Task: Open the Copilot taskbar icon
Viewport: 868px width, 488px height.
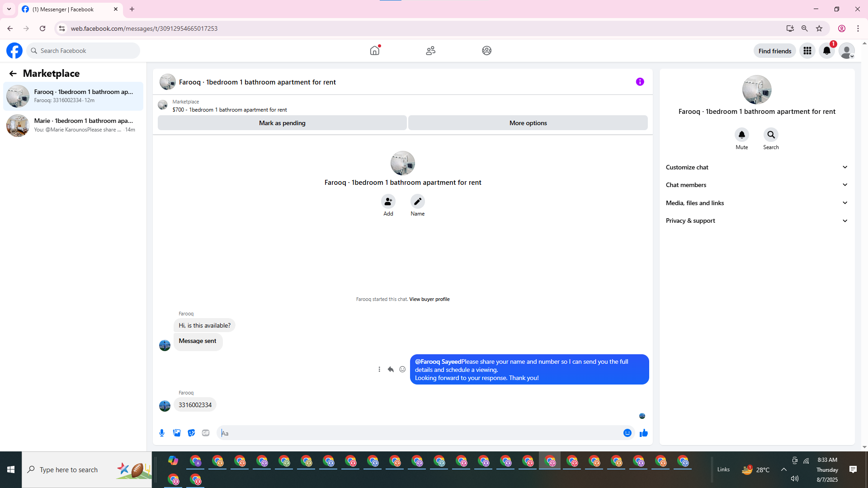Action: (173, 461)
